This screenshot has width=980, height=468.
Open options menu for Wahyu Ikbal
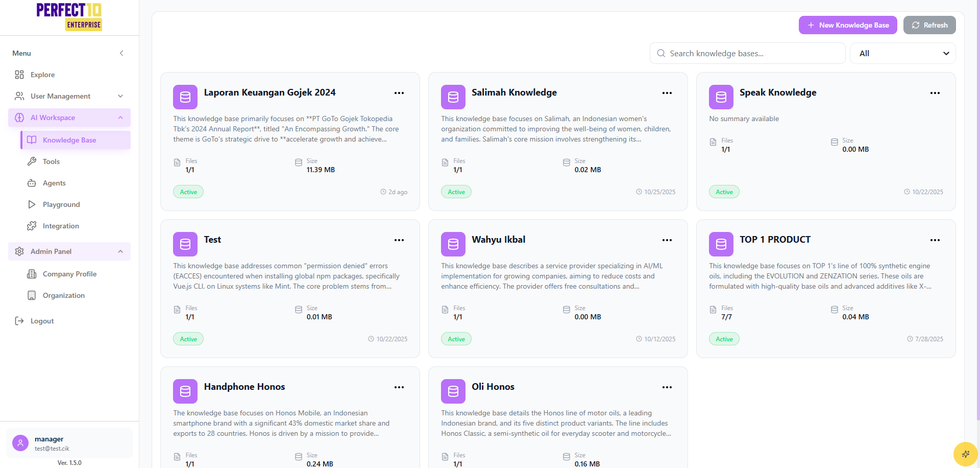tap(667, 240)
